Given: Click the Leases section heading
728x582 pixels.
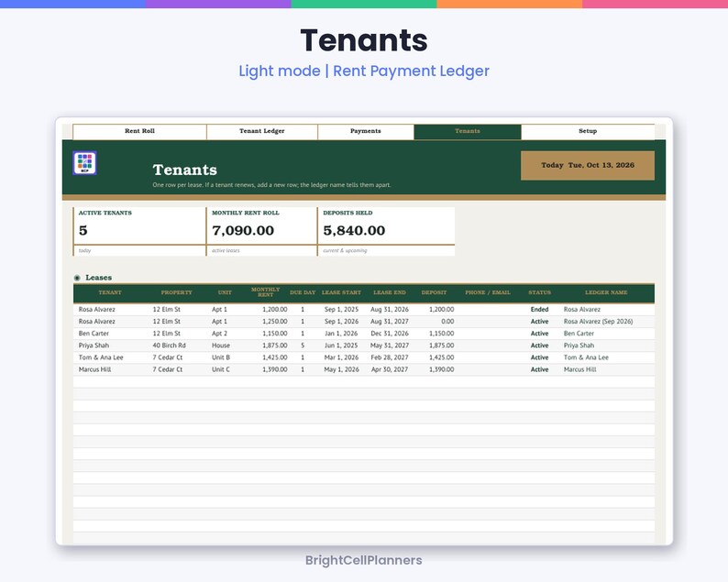Looking at the screenshot, I should click(x=98, y=278).
